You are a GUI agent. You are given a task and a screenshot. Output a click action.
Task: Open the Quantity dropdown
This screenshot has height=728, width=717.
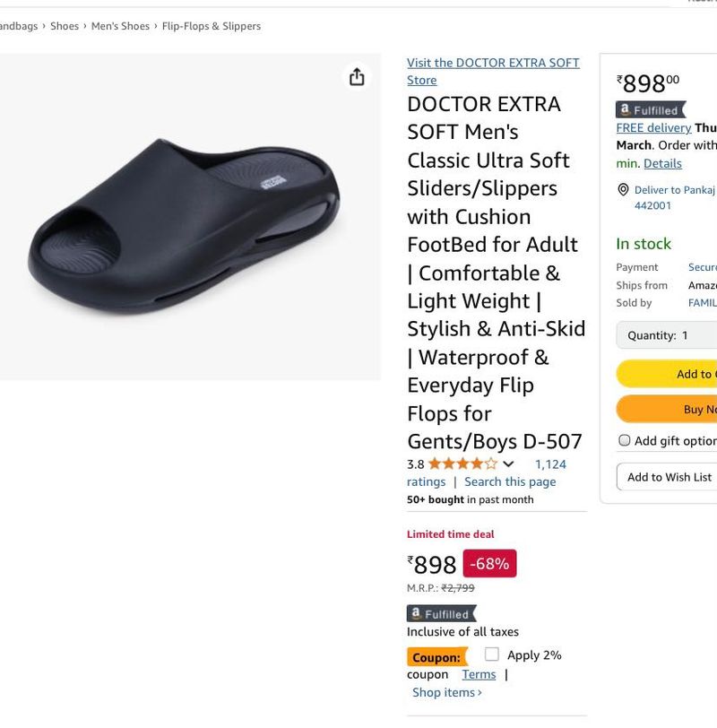667,335
